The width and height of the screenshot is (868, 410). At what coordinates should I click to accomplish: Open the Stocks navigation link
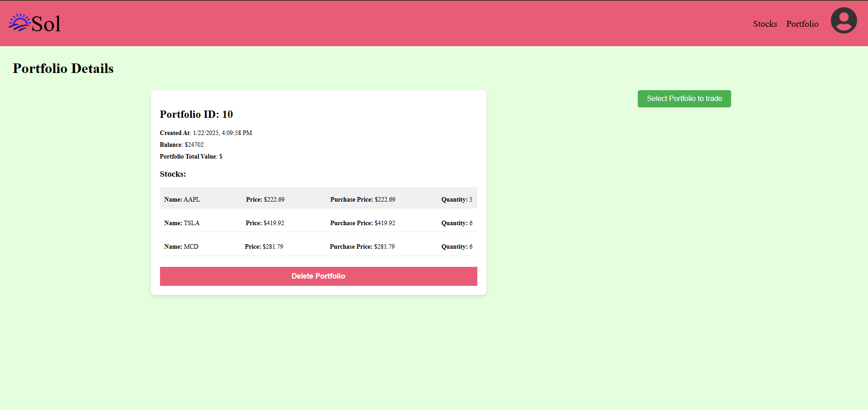coord(765,24)
